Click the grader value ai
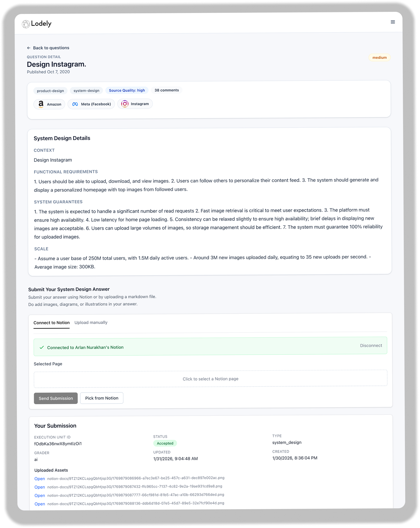420x528 pixels. [36, 460]
